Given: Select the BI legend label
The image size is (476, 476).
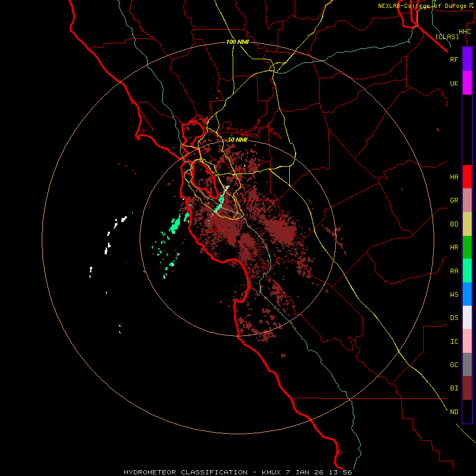Looking at the screenshot, I should coord(454,388).
